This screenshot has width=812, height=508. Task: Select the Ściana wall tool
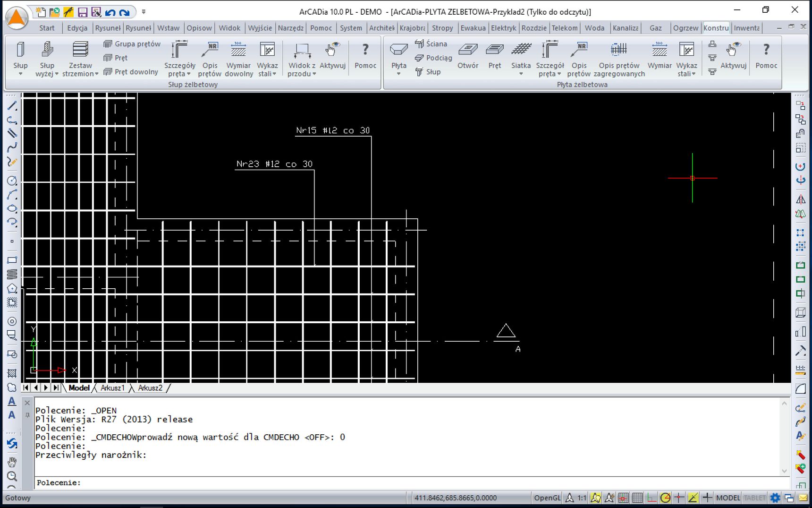coord(431,44)
